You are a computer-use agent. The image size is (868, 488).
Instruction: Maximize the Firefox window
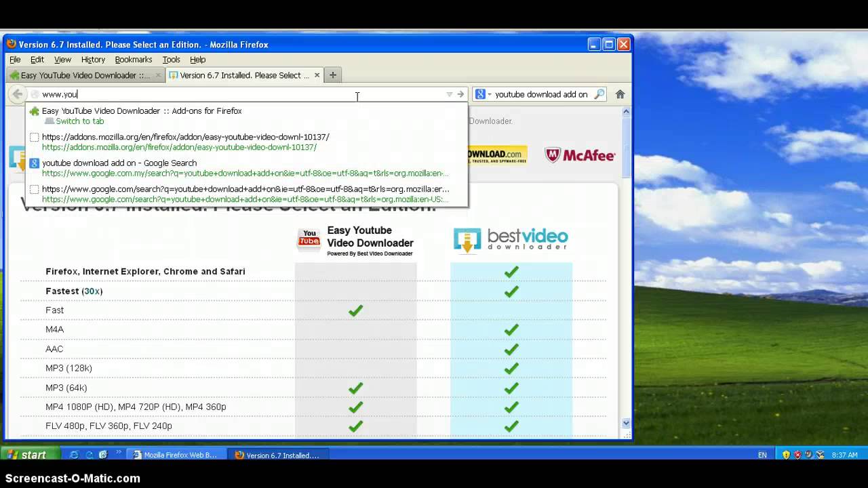tap(609, 45)
